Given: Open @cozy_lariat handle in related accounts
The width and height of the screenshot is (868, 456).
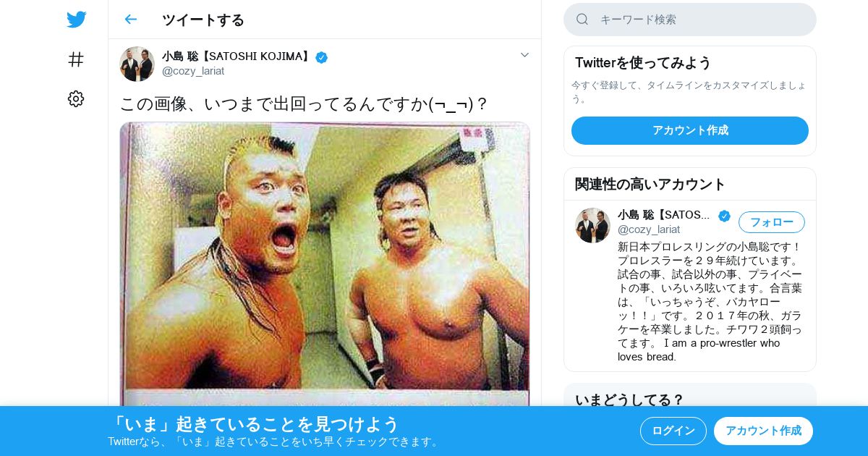Looking at the screenshot, I should pyautogui.click(x=649, y=229).
